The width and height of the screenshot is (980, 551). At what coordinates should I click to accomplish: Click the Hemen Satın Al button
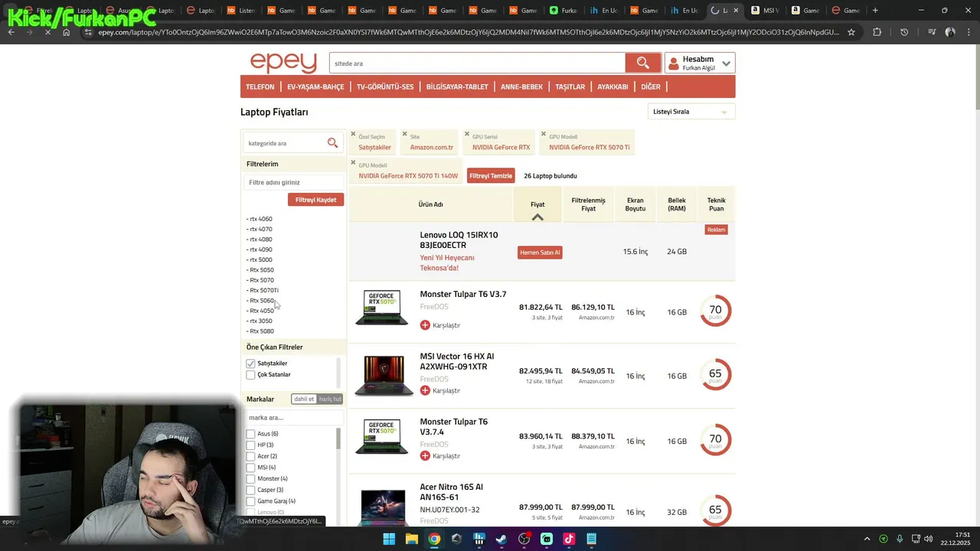tap(540, 253)
